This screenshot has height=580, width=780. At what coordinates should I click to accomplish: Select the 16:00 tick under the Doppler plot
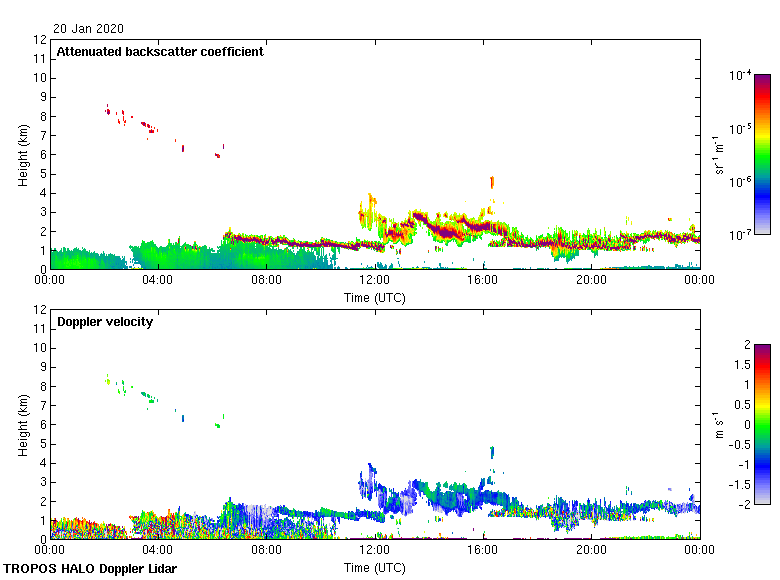[483, 549]
